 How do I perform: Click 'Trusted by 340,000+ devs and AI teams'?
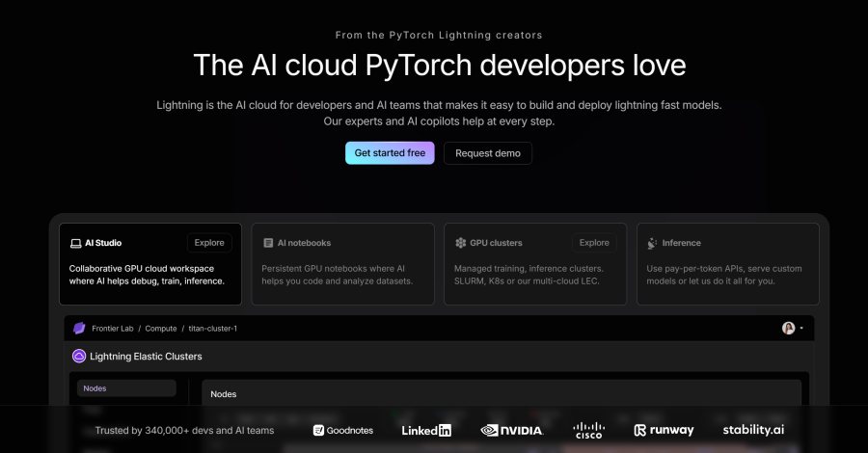click(184, 430)
